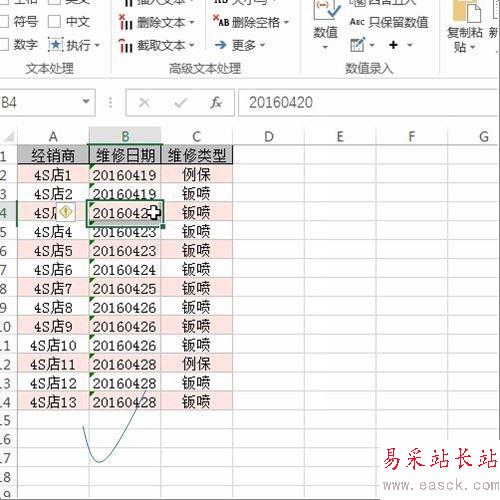Click the 截取文本 icon
Screen dimensions: 500x500
(x=125, y=45)
